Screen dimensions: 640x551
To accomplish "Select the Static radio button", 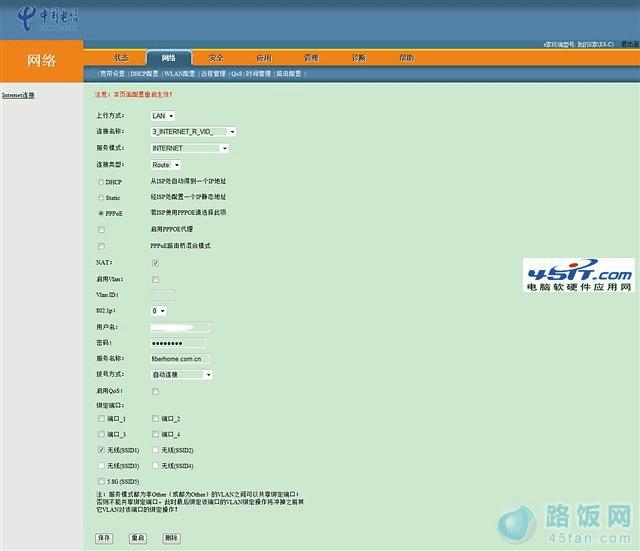I will point(101,198).
